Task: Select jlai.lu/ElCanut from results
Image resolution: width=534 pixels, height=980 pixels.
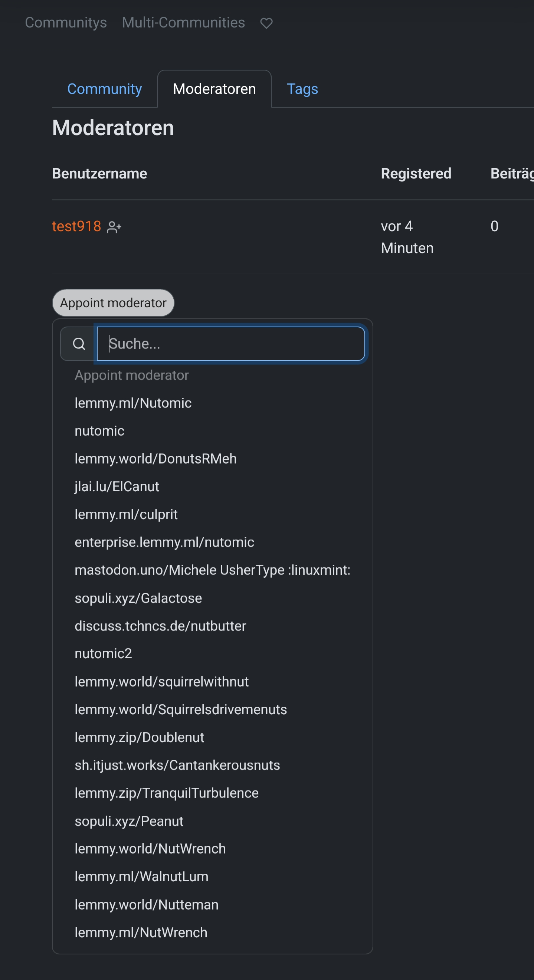Action: click(x=117, y=486)
